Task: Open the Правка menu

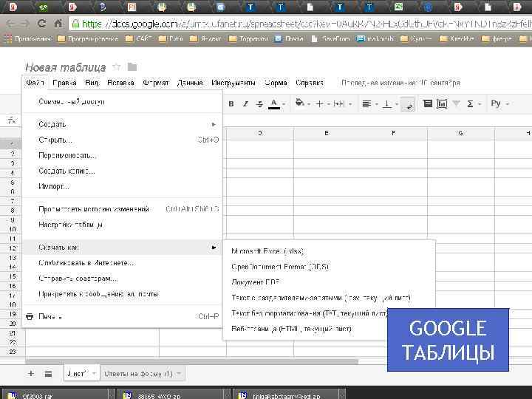Action: [x=64, y=83]
